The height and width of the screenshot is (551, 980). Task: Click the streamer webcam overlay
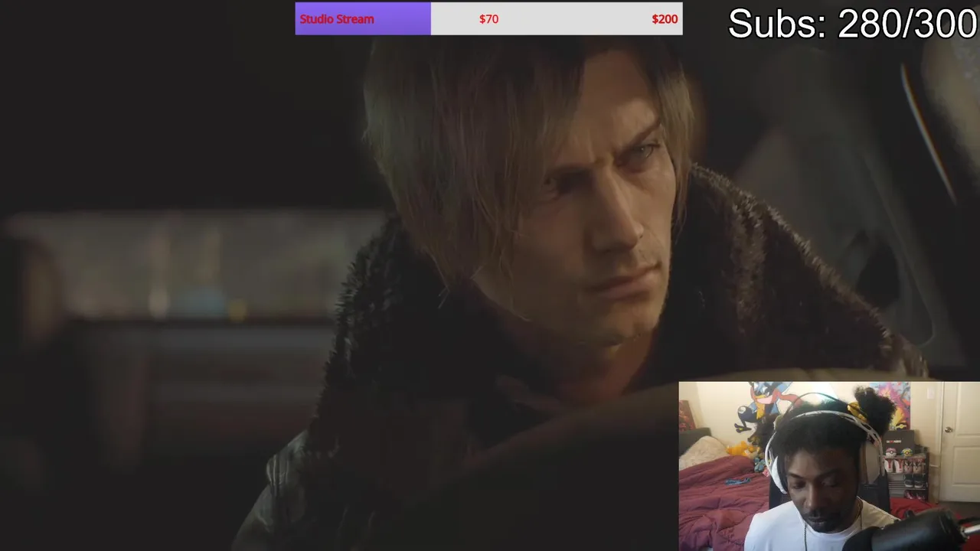pyautogui.click(x=829, y=466)
